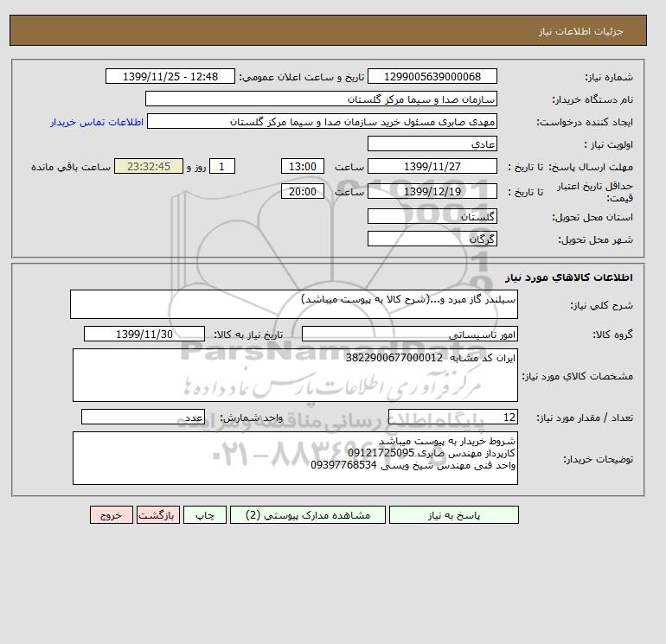The height and width of the screenshot is (644, 666).
Task: Click response deadline date 1399/11/27
Action: (432, 167)
